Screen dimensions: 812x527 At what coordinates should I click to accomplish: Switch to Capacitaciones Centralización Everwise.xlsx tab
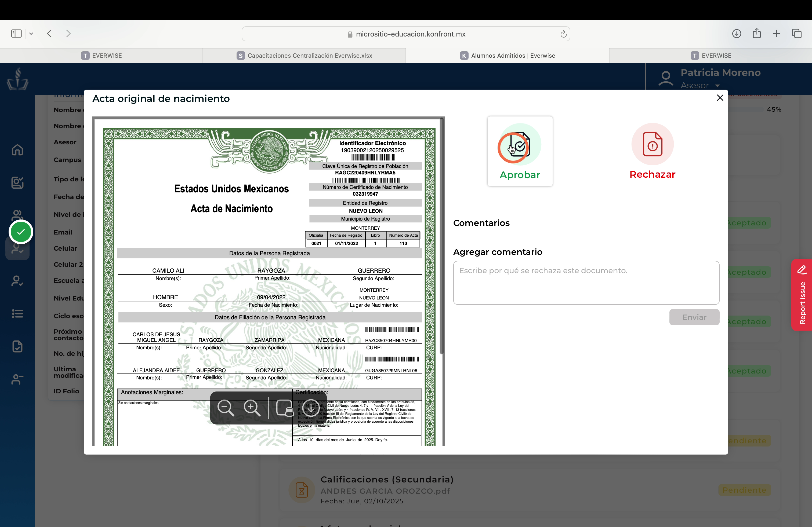pyautogui.click(x=304, y=56)
